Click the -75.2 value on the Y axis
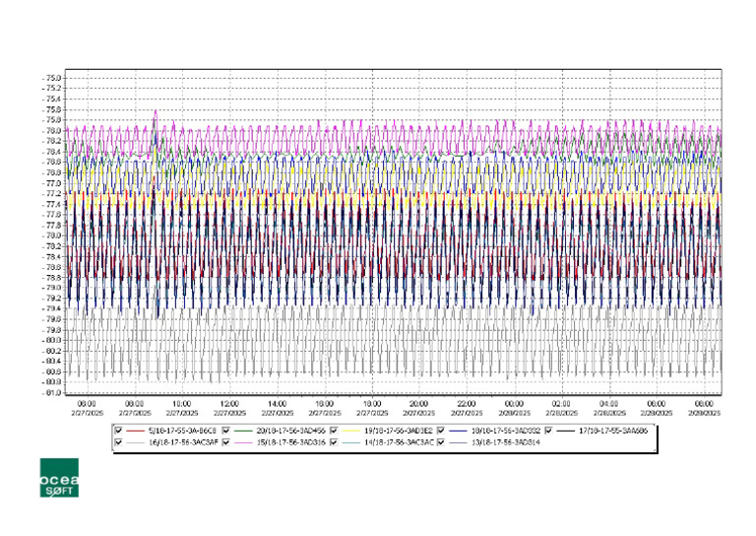756x536 pixels. (x=53, y=89)
